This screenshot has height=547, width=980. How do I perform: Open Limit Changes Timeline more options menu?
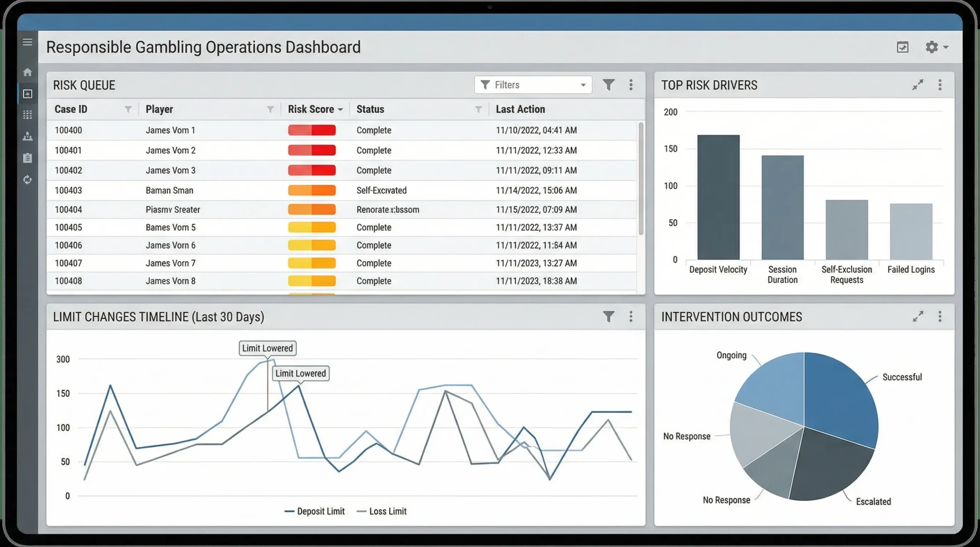click(631, 317)
